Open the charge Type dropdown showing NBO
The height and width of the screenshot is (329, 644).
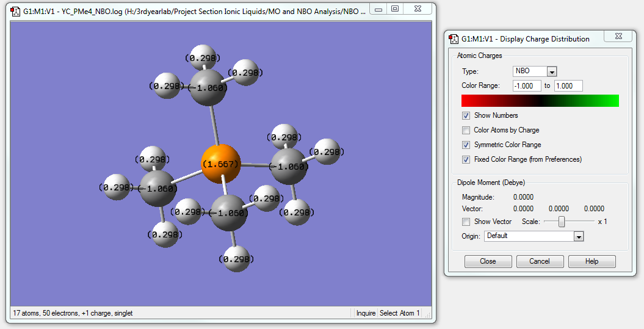click(552, 71)
